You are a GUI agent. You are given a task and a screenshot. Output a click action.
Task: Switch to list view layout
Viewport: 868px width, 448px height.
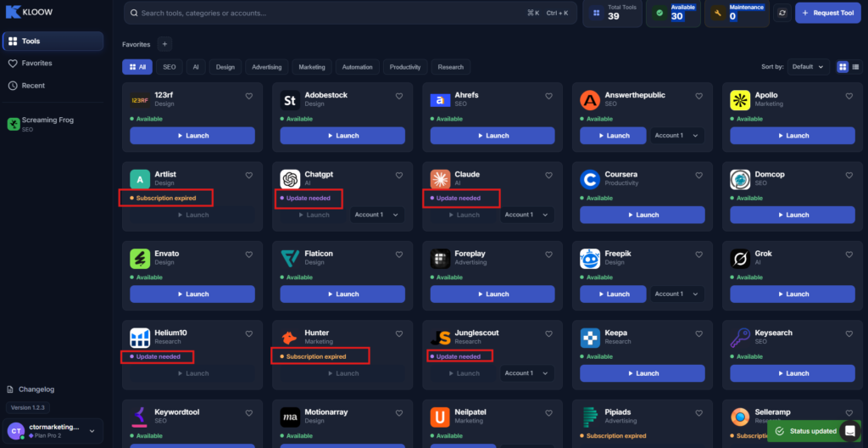pyautogui.click(x=855, y=66)
